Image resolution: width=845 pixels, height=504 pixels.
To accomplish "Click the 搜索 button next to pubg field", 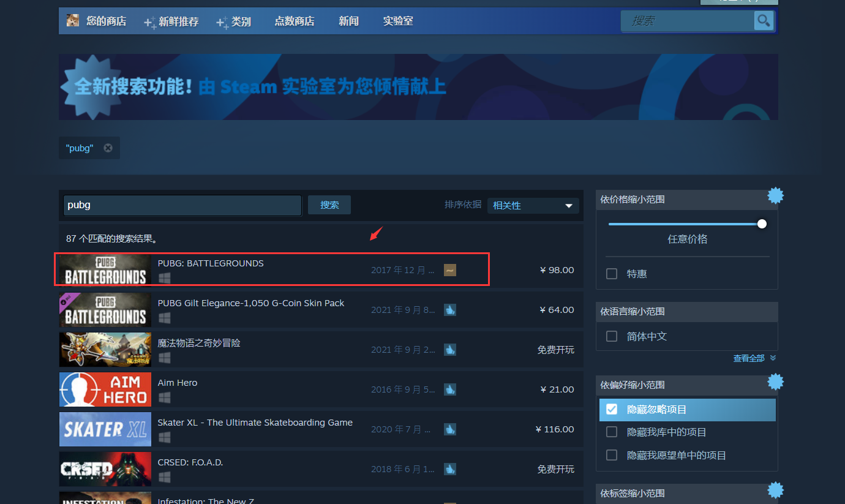I will pos(329,205).
